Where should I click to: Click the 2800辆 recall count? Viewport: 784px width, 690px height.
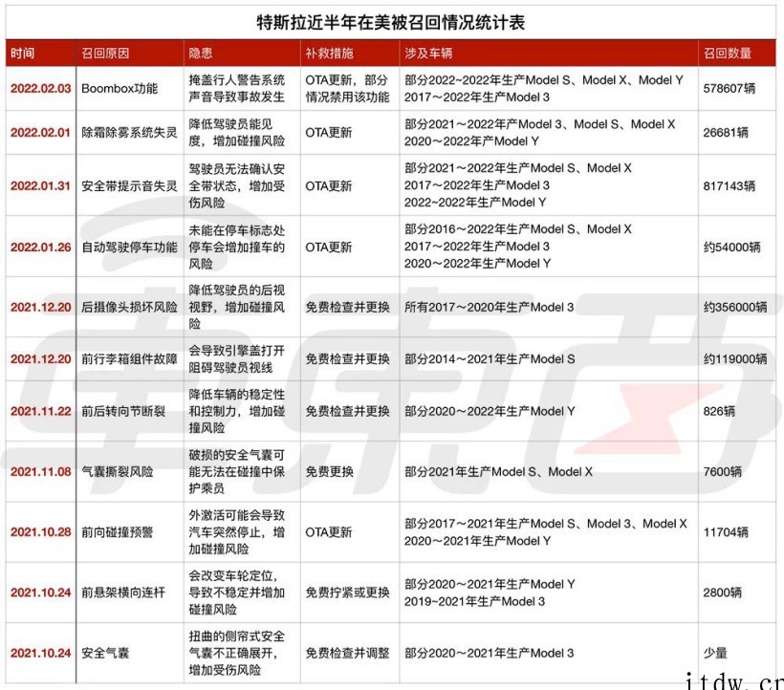722,593
